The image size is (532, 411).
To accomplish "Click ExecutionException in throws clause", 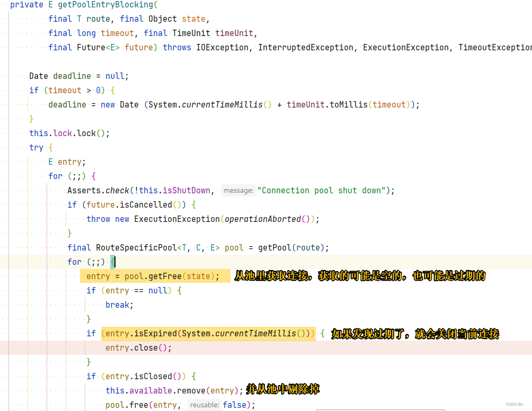I will point(406,48).
